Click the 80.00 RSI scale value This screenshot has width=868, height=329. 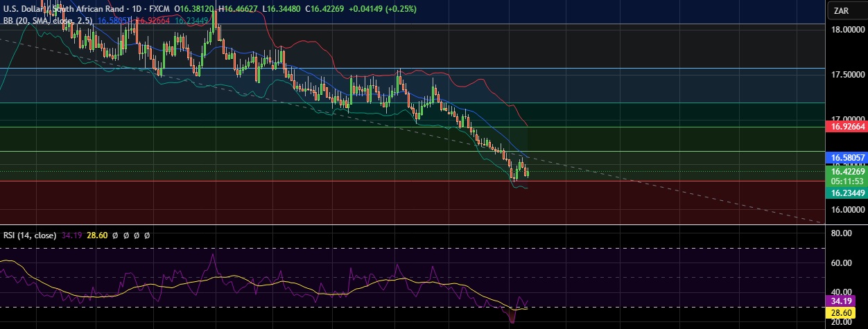[x=842, y=233]
